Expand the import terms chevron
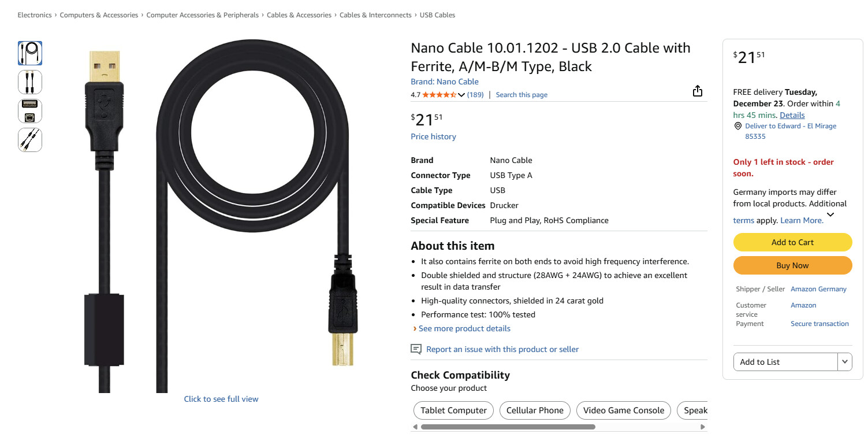The height and width of the screenshot is (437, 868). point(830,214)
